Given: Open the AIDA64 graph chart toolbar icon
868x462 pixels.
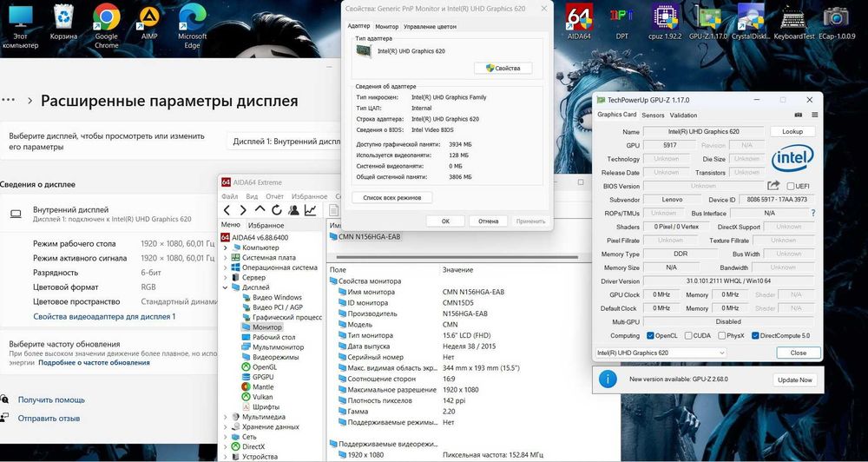Looking at the screenshot, I should click(311, 210).
